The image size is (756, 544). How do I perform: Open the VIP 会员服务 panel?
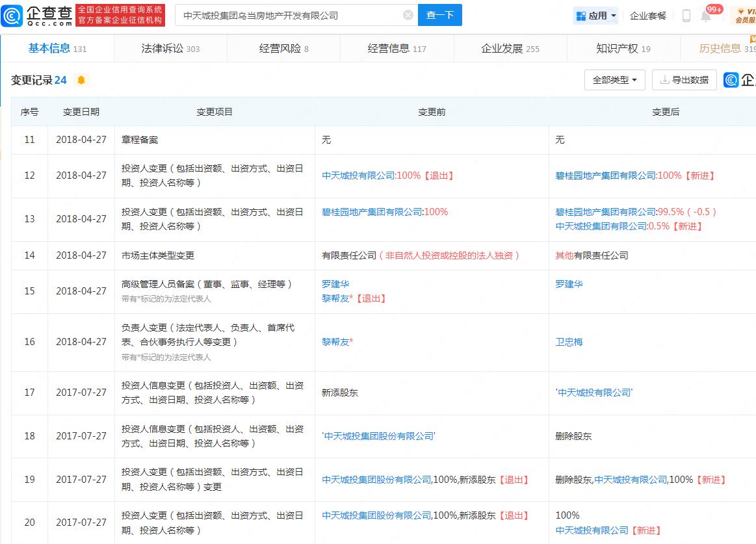(741, 15)
